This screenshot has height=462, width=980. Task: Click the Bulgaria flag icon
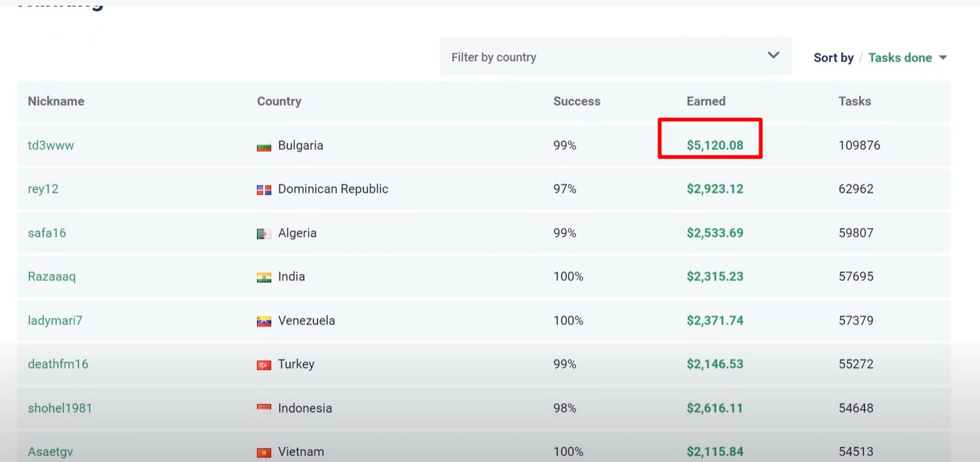(x=264, y=147)
